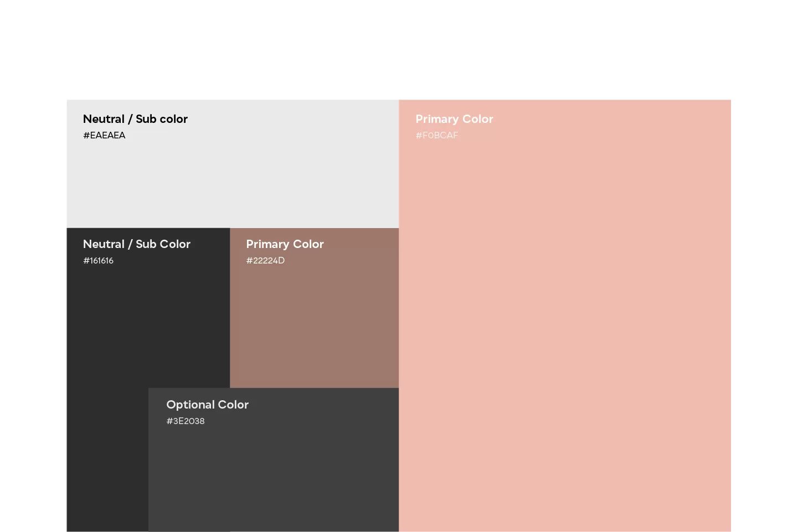Pick the brown Primary Color swatch block
The height and width of the screenshot is (532, 798).
pyautogui.click(x=314, y=327)
